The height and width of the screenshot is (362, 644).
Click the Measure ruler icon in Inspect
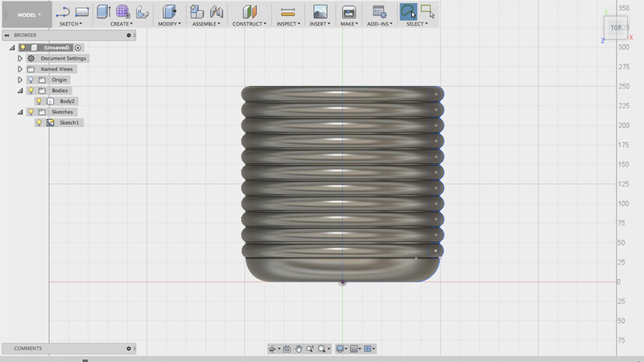point(287,11)
